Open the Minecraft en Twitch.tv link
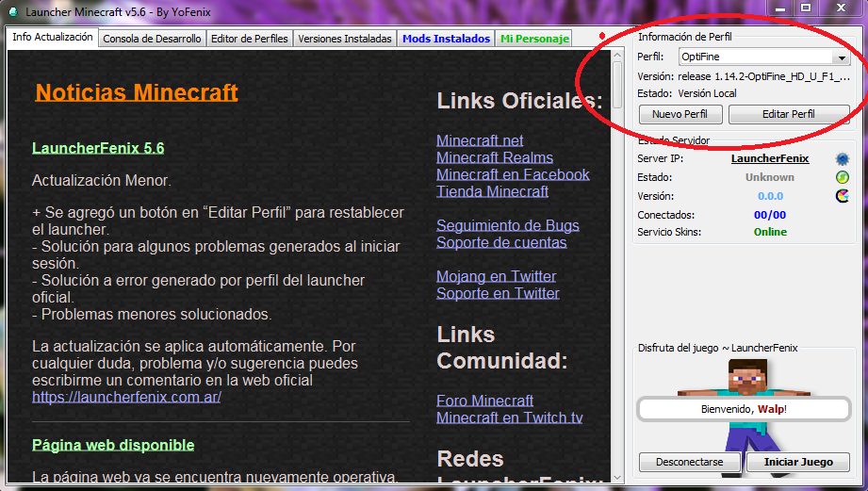The width and height of the screenshot is (868, 491). [x=510, y=417]
